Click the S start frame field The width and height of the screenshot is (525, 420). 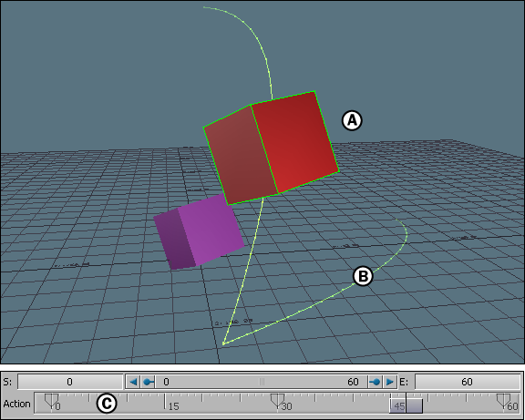click(x=70, y=382)
